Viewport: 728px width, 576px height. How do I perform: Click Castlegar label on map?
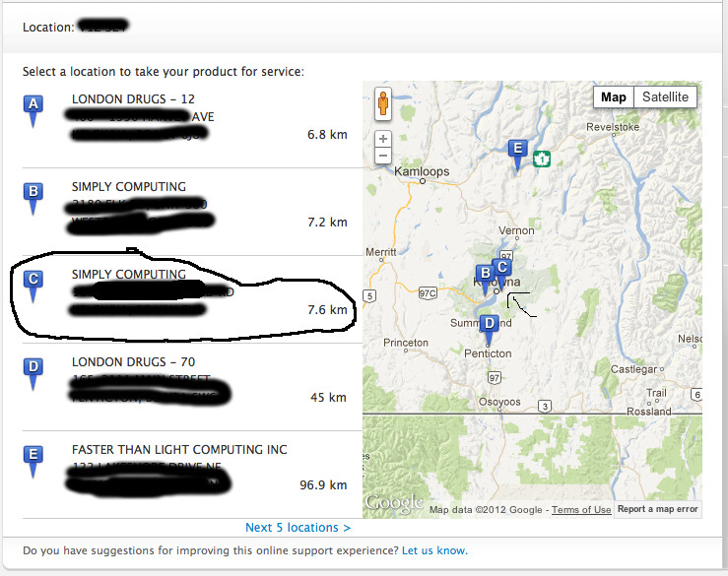point(633,369)
